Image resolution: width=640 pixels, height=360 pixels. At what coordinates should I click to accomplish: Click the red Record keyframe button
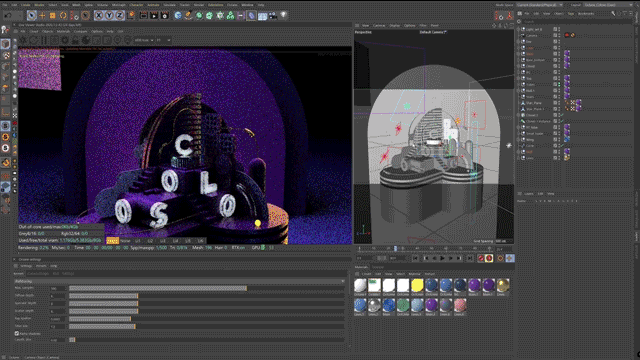tap(481, 258)
